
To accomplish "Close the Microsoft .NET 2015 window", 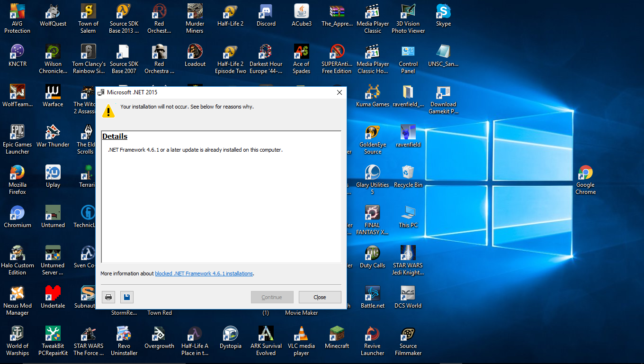I will pos(339,92).
